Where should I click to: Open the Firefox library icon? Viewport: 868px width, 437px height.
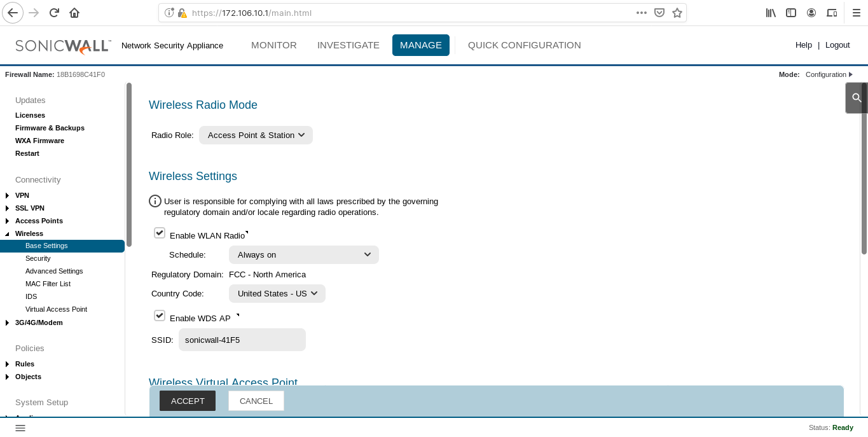pyautogui.click(x=771, y=13)
